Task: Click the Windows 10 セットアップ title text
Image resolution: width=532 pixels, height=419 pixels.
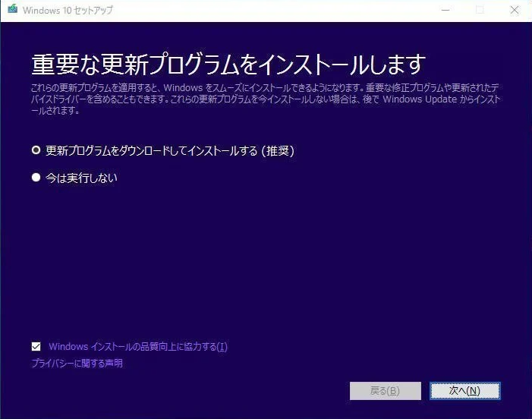Action: pos(68,10)
